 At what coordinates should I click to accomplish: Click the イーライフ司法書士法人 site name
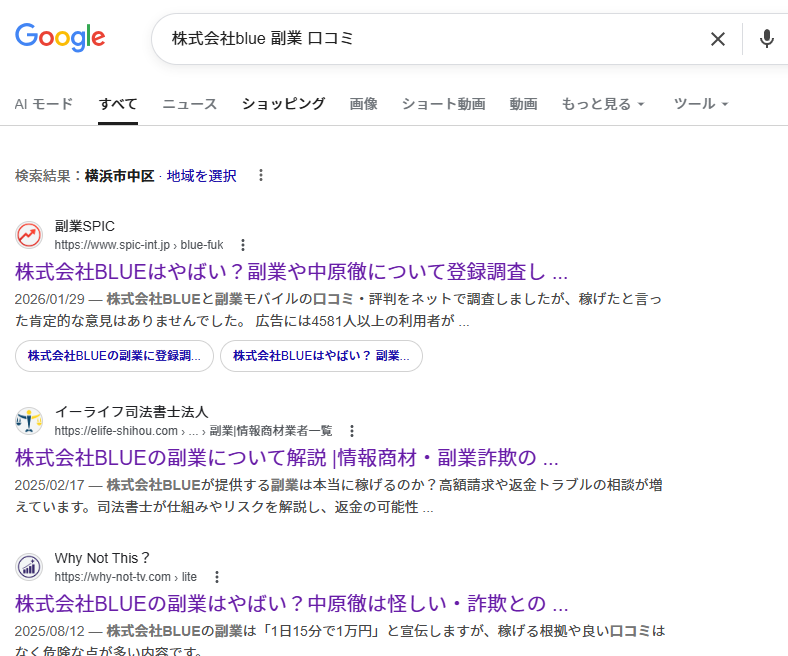131,412
